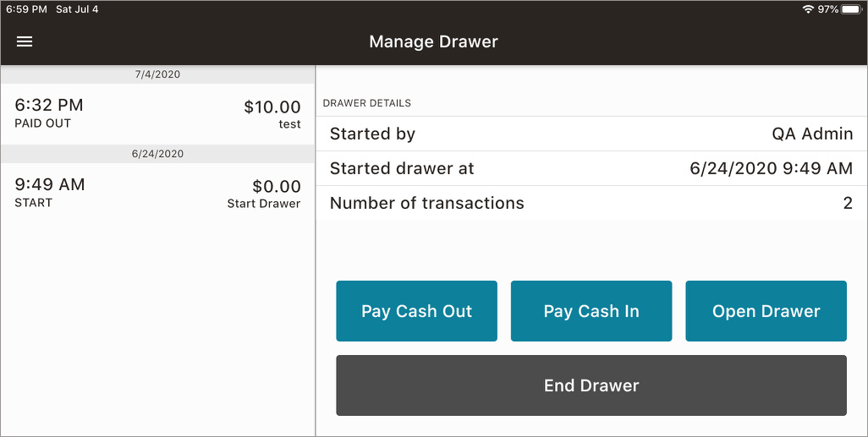Tap the Manage Drawer title
Screen dimensions: 868x437
coord(433,41)
